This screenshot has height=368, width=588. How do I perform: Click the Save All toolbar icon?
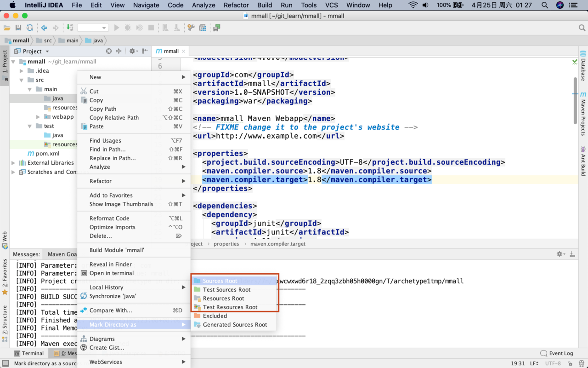[18, 28]
